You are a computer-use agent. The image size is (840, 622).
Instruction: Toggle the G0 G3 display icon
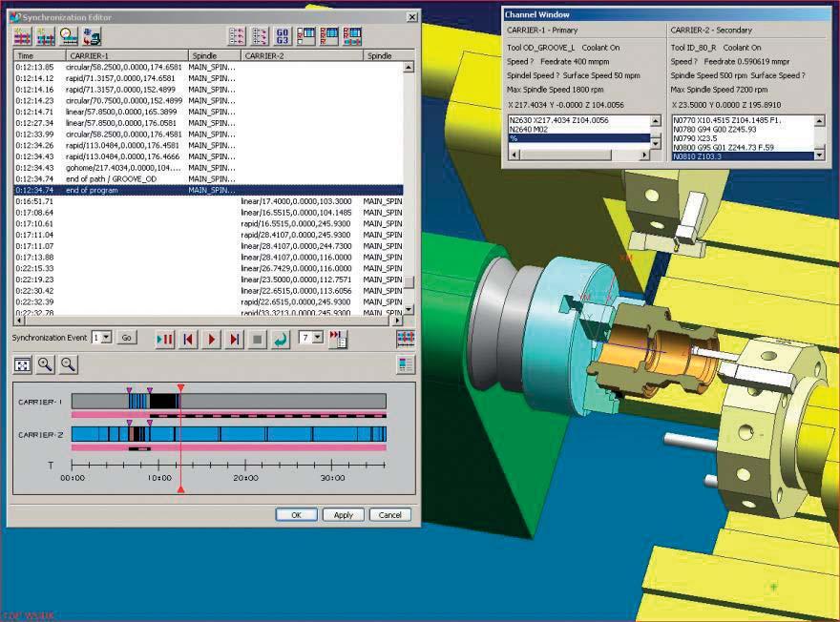283,36
